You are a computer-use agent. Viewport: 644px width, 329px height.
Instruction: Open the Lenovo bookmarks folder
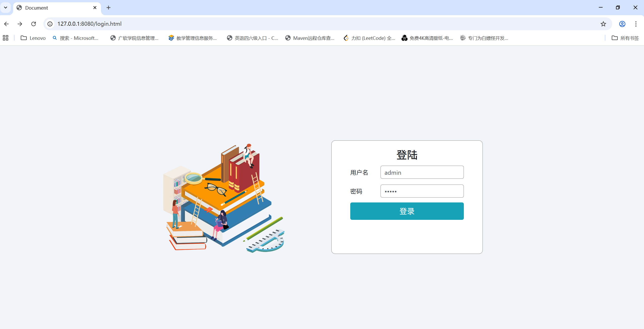[33, 38]
